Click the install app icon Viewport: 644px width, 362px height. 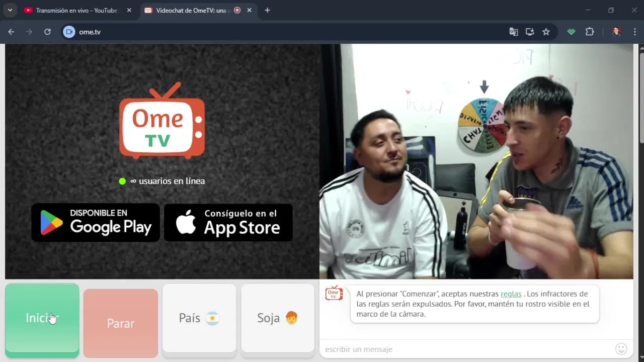530,32
